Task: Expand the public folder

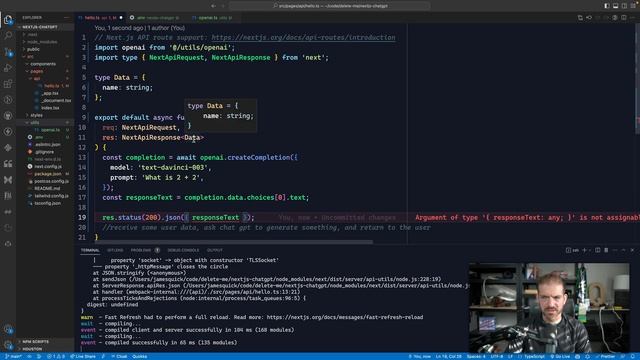Action: [45, 49]
